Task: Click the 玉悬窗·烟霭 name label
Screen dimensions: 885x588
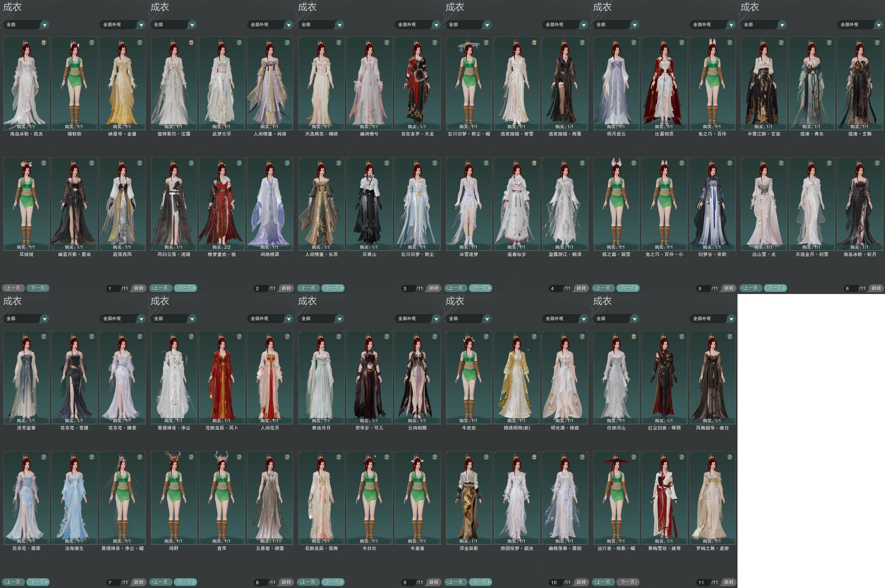Action: click(x=270, y=548)
